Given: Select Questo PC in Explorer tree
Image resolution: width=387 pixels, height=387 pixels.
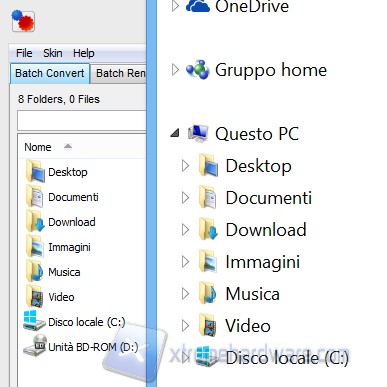Looking at the screenshot, I should point(257,134).
